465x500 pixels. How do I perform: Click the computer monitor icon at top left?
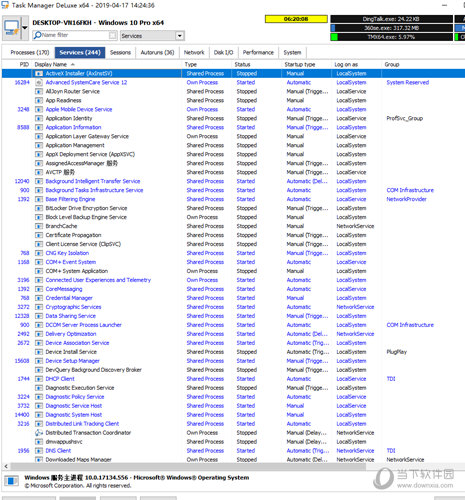click(11, 28)
